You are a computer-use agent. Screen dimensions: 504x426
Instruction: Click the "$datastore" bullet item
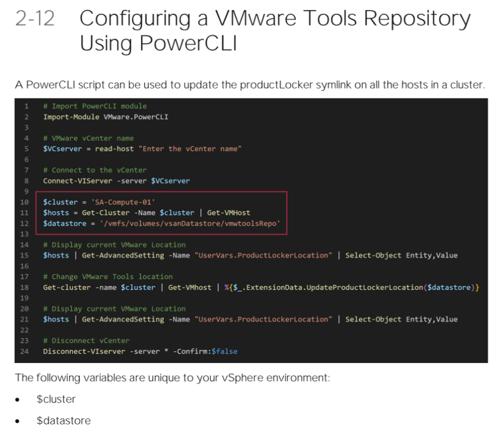64,420
